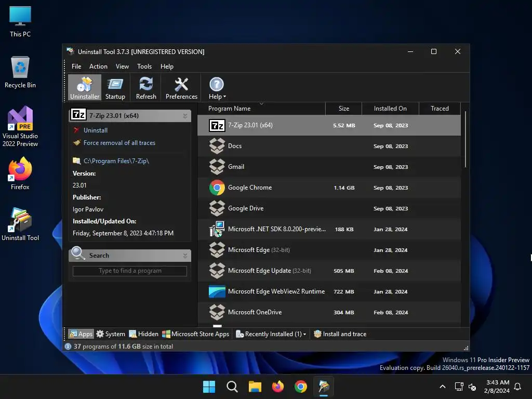Click the 722 MB size cell
The image size is (532, 399).
tap(344, 292)
